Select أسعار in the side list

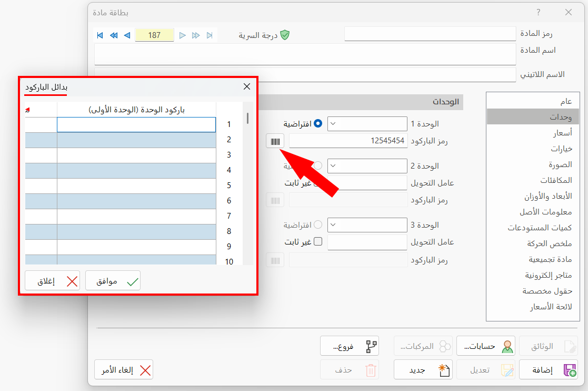click(x=533, y=133)
